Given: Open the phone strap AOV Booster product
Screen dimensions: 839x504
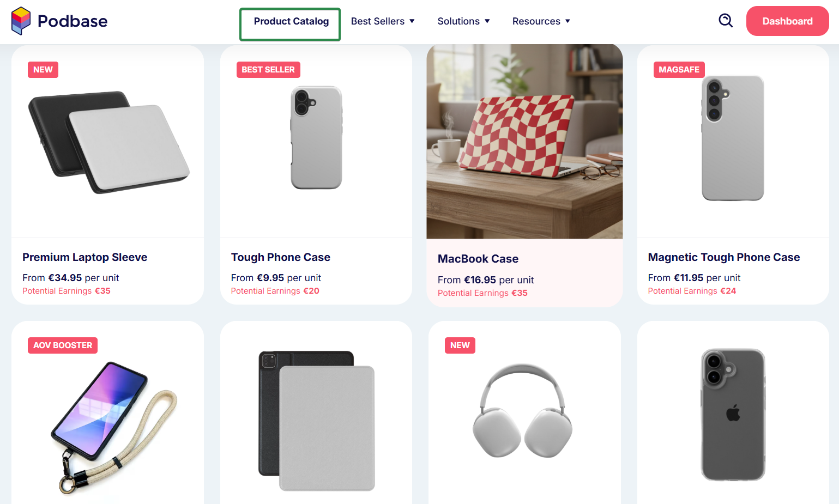Looking at the screenshot, I should 114,428.
